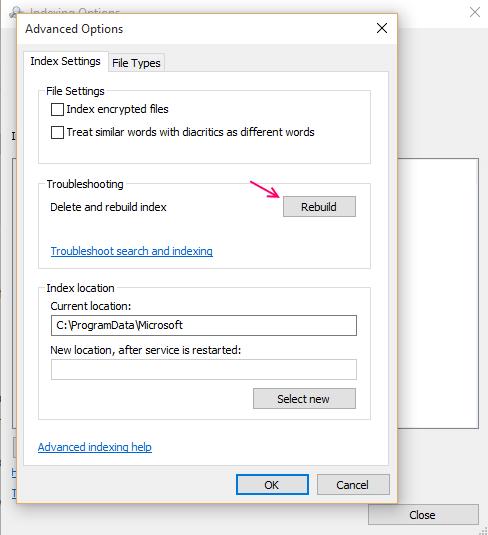Image resolution: width=488 pixels, height=535 pixels.
Task: Enable the Index encrypted files checkbox
Action: [x=57, y=110]
